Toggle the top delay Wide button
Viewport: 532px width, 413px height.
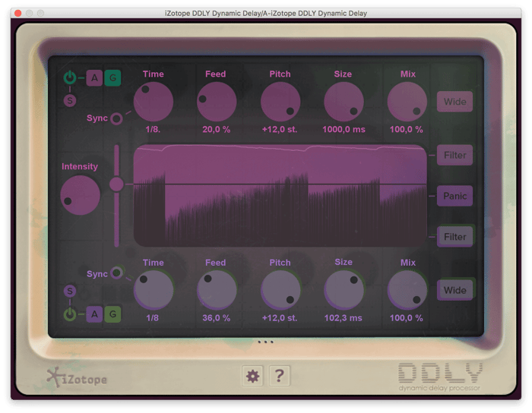[454, 102]
